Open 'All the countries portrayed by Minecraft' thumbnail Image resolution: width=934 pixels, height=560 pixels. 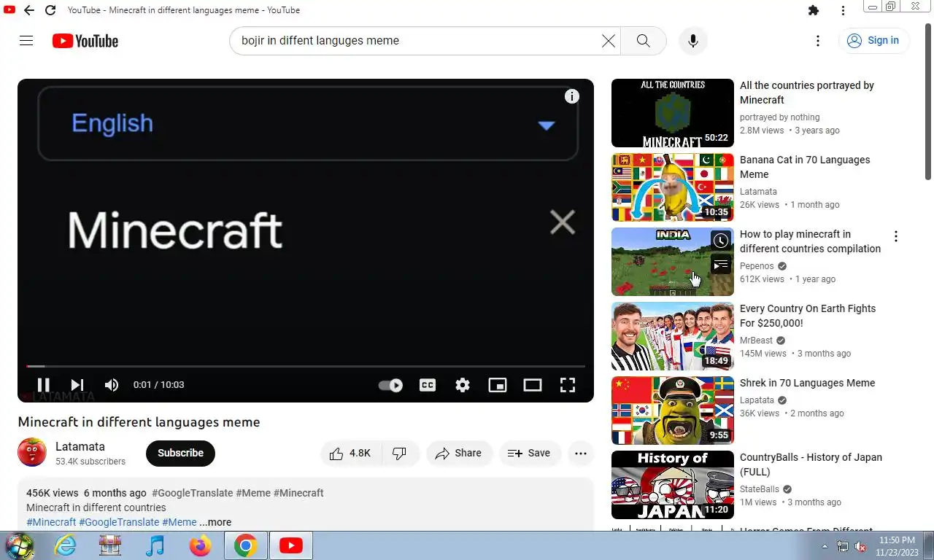[x=672, y=113]
